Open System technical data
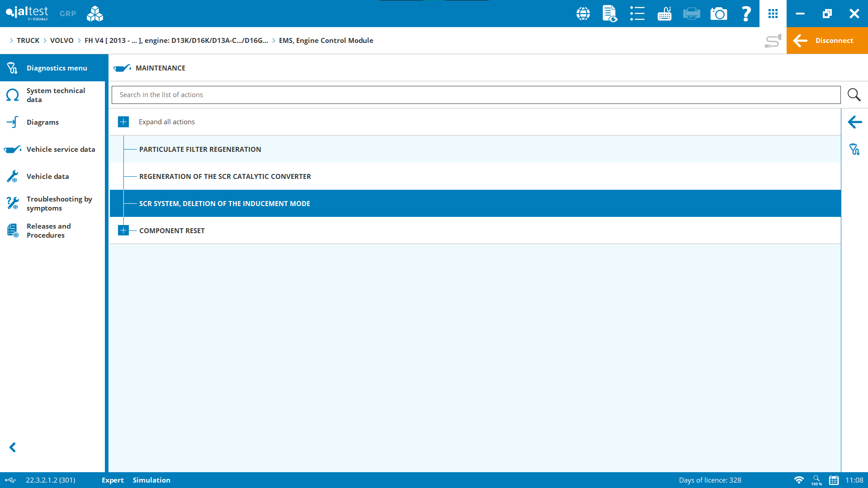Viewport: 868px width, 488px height. point(52,95)
